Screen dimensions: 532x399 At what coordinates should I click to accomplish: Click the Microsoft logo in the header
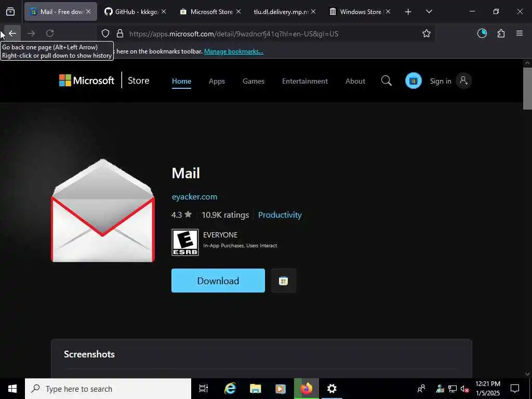[87, 81]
